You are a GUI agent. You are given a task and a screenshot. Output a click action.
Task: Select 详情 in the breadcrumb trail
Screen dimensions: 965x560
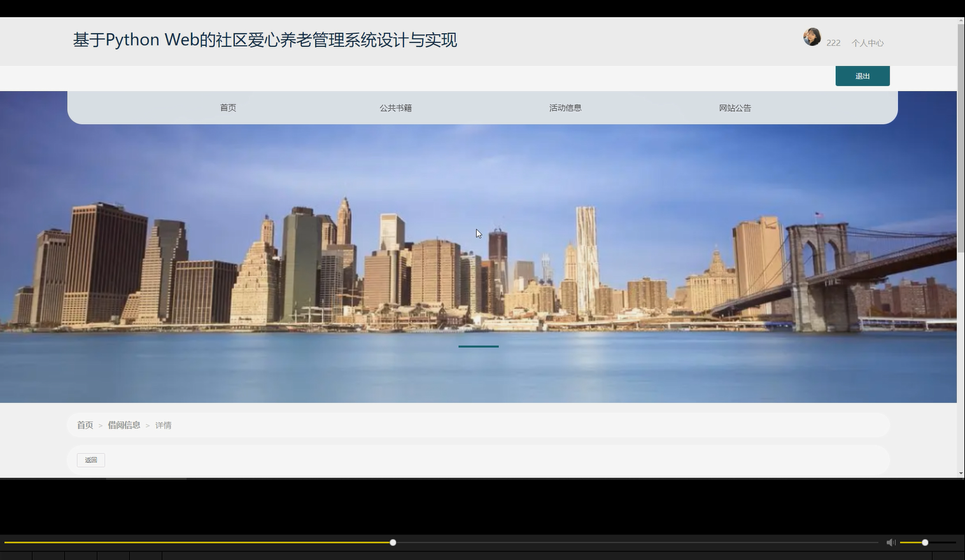tap(163, 424)
